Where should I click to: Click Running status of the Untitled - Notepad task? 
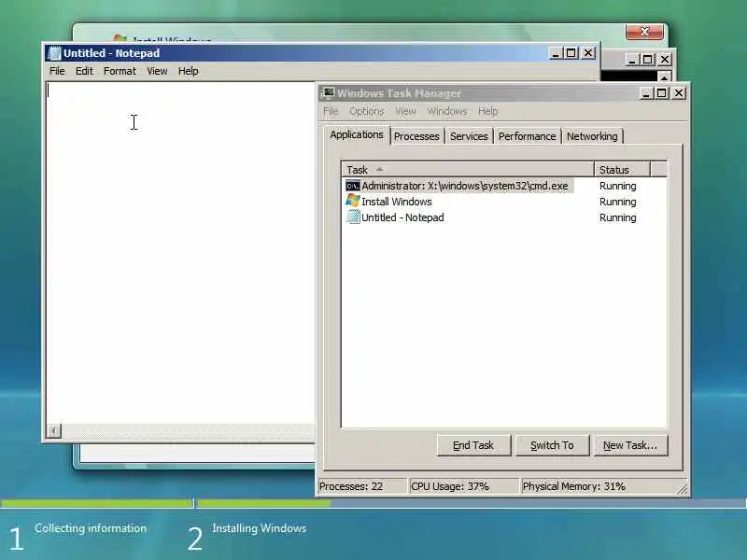click(618, 217)
